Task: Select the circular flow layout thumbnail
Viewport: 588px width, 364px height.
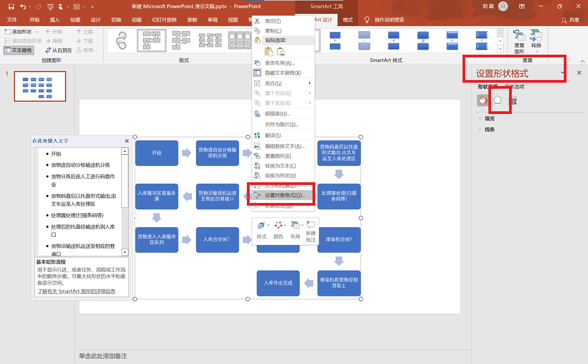Action: point(121,40)
